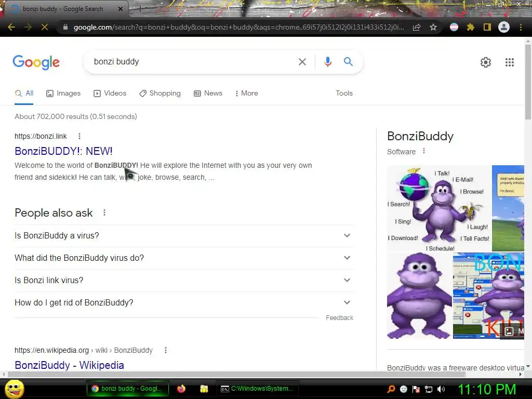532x399 pixels.
Task: Click the smiley Start button on taskbar
Action: (x=14, y=389)
